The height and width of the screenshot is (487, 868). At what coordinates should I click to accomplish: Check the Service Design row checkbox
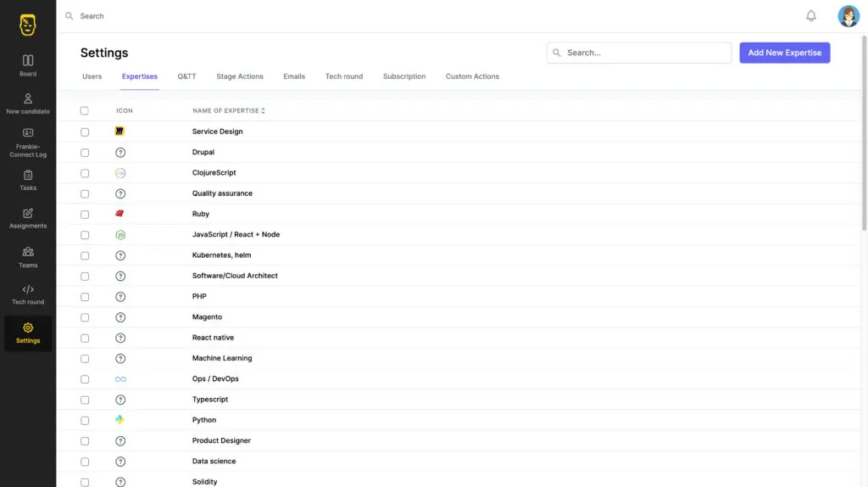pos(85,132)
